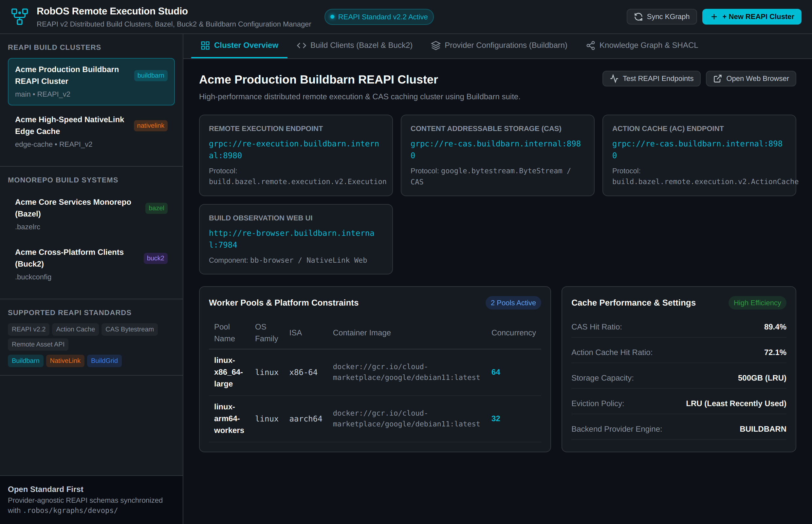Click the Test REAPI Endpoints activity icon

(x=614, y=79)
